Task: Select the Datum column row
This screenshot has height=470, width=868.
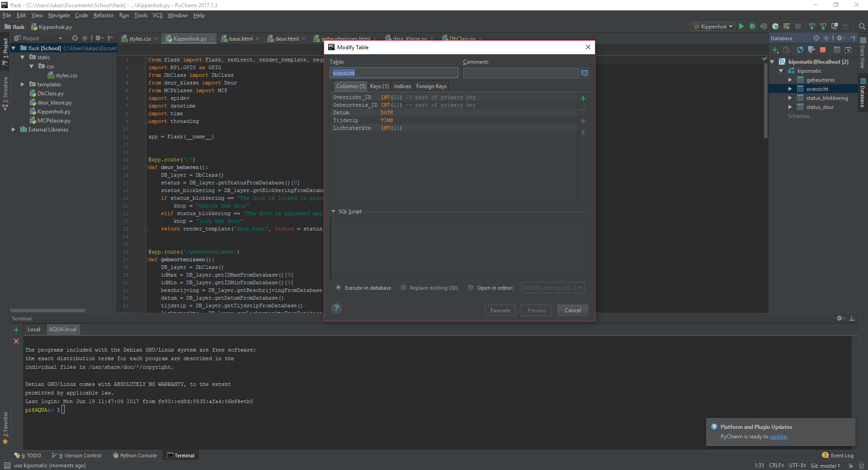Action: click(x=453, y=113)
